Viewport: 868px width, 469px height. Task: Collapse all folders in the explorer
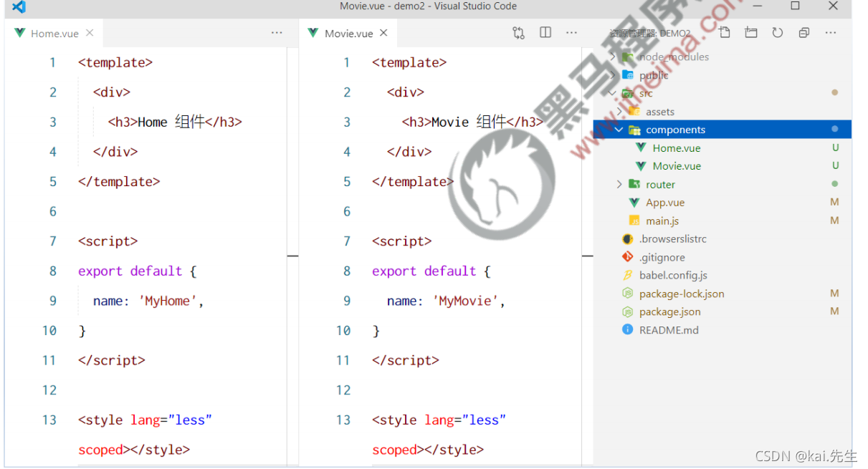tap(804, 33)
